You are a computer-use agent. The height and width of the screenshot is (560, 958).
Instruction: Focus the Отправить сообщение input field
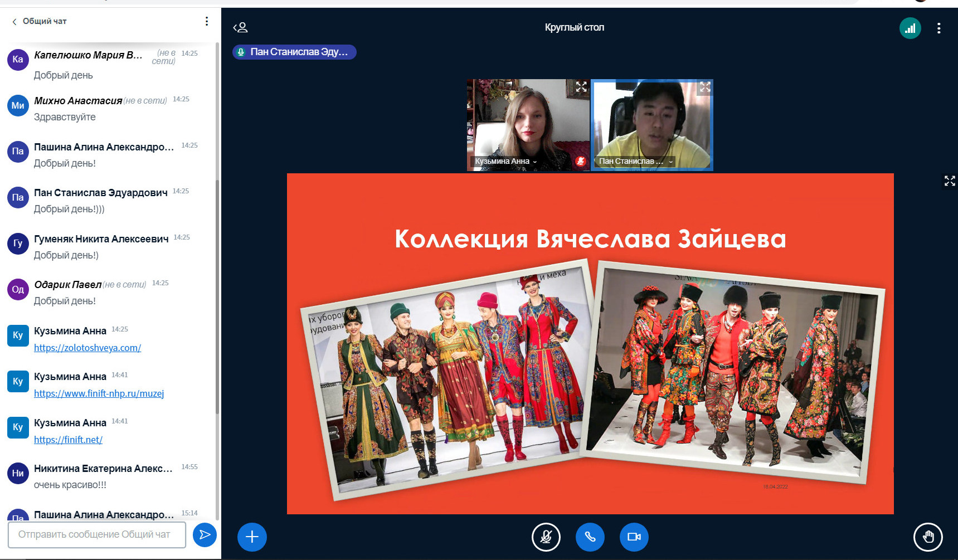[97, 534]
